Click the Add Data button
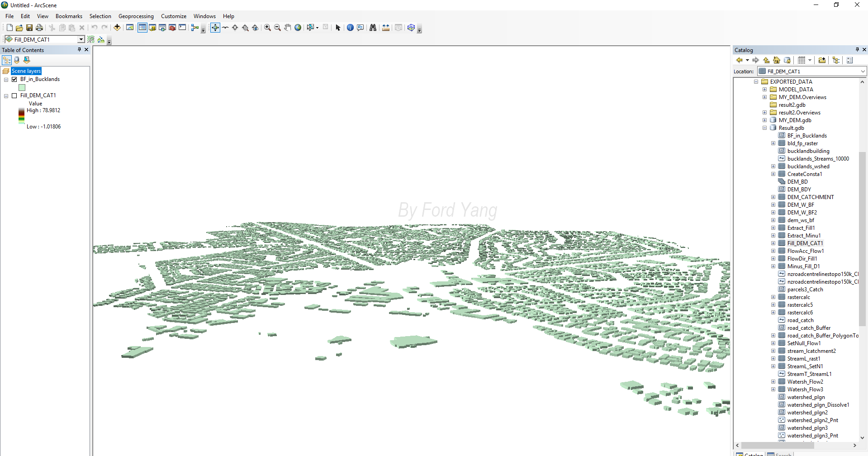The height and width of the screenshot is (456, 868). coord(117,28)
